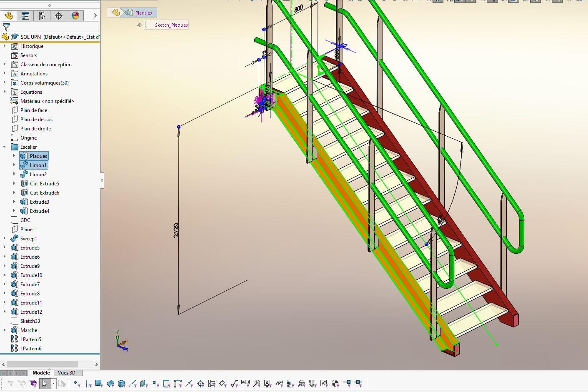Select the SOL UPN root part node

click(60, 37)
